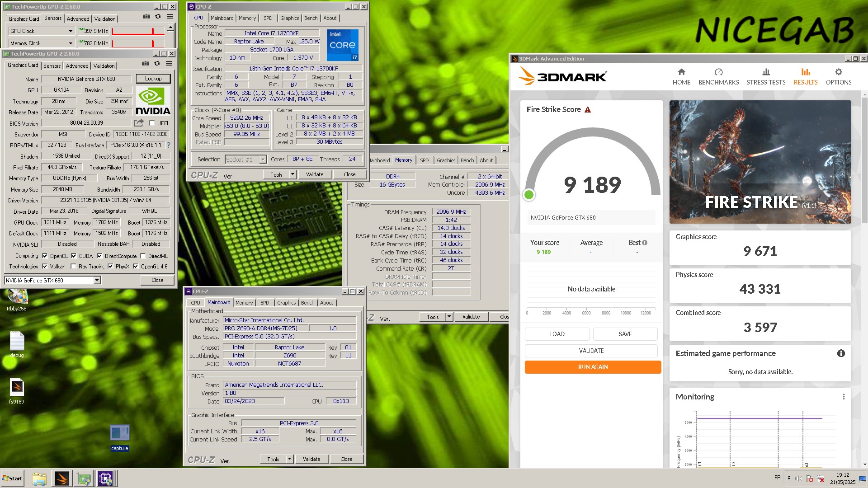Image resolution: width=868 pixels, height=488 pixels.
Task: Expand the Tools arrow in CPU-Z Memory window
Action: click(x=449, y=317)
